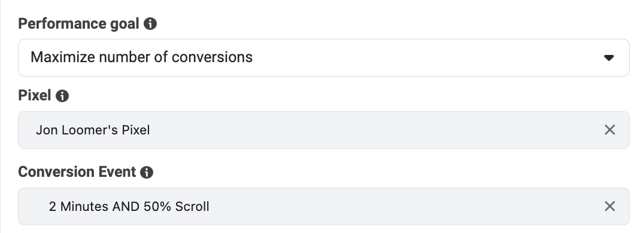Click the 2 Minutes AND 50% Scroll field
The width and height of the screenshot is (644, 233).
(324, 206)
